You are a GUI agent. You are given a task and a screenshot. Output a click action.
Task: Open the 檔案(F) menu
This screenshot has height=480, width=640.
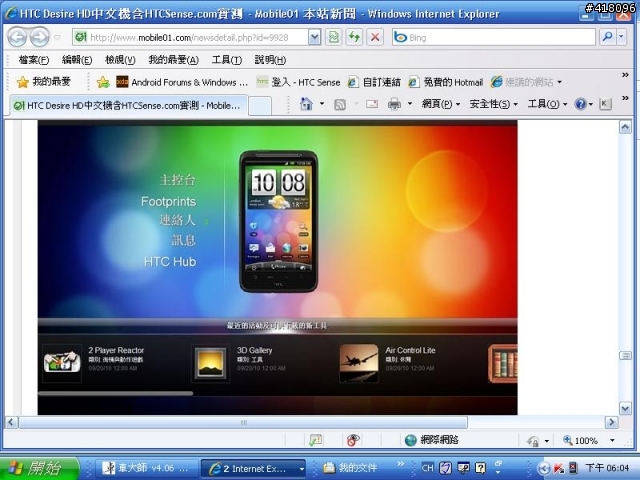pos(34,60)
